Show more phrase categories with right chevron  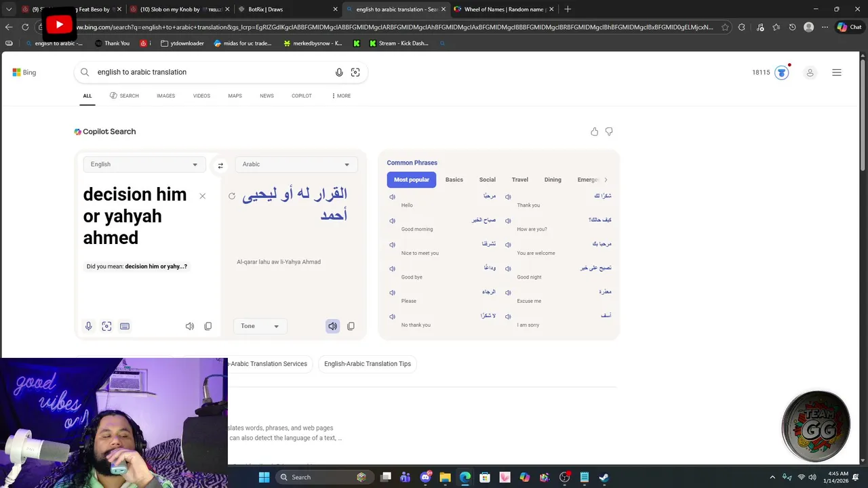tap(606, 180)
